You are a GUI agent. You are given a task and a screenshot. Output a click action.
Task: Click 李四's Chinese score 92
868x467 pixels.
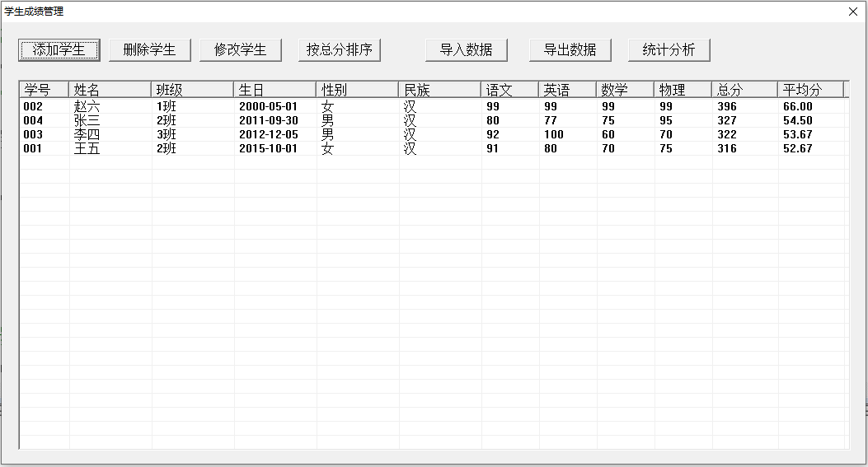click(x=493, y=134)
